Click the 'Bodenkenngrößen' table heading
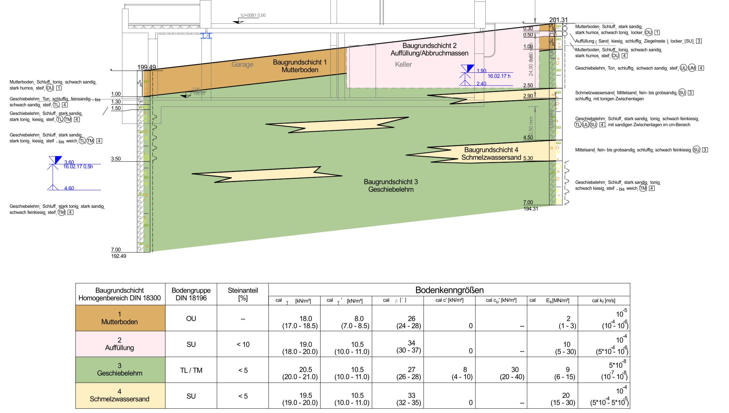This screenshot has height=413, width=729. tap(449, 290)
